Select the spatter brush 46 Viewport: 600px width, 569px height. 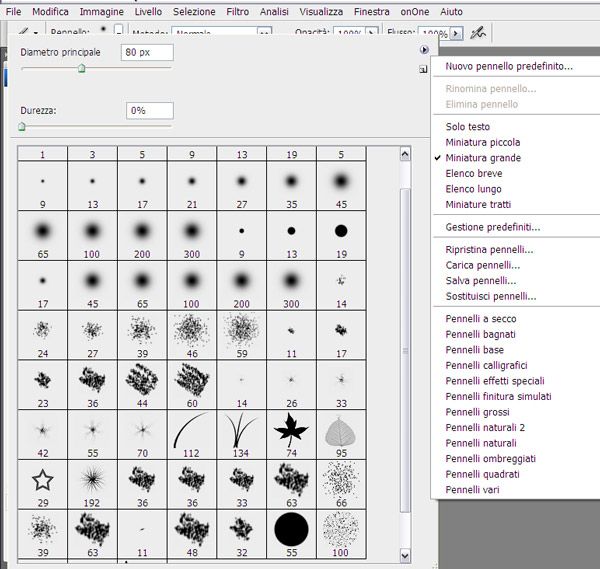pos(192,335)
